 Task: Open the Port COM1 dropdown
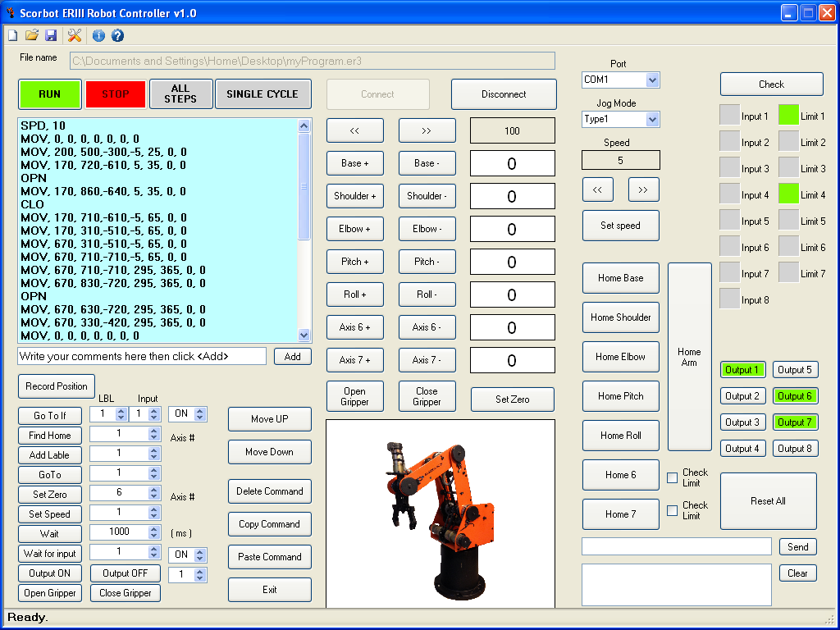pyautogui.click(x=652, y=80)
